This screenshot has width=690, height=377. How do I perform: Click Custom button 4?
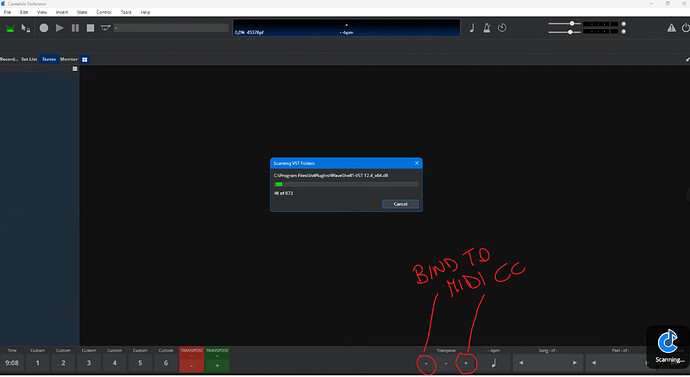click(x=114, y=363)
